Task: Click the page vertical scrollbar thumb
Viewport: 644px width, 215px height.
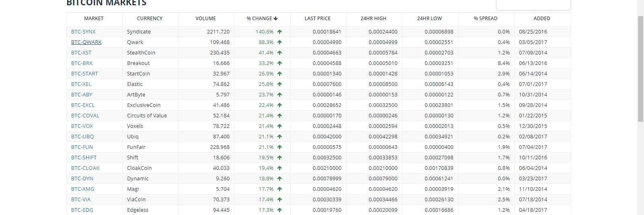Action: (640, 69)
